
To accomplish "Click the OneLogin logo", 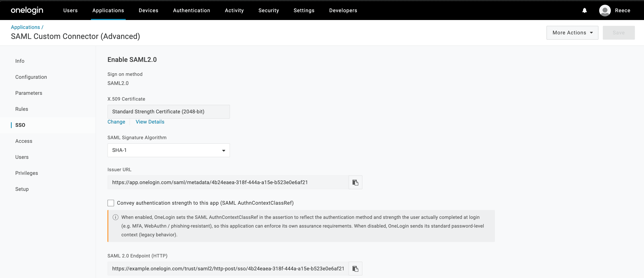I will click(x=27, y=10).
